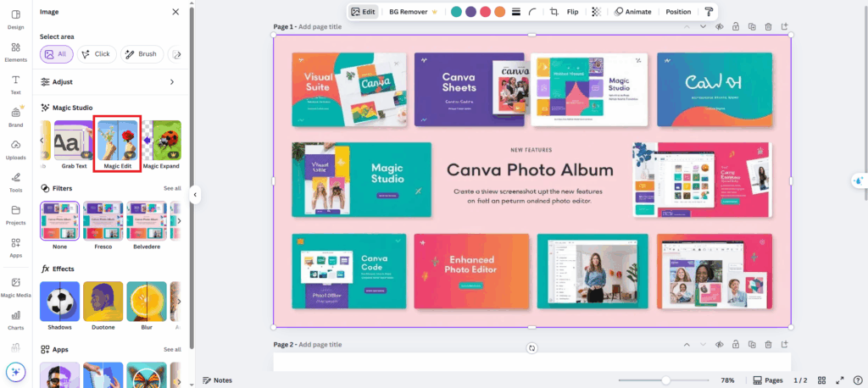868x388 pixels.
Task: Pick the pink-red color swatch
Action: [x=486, y=12]
